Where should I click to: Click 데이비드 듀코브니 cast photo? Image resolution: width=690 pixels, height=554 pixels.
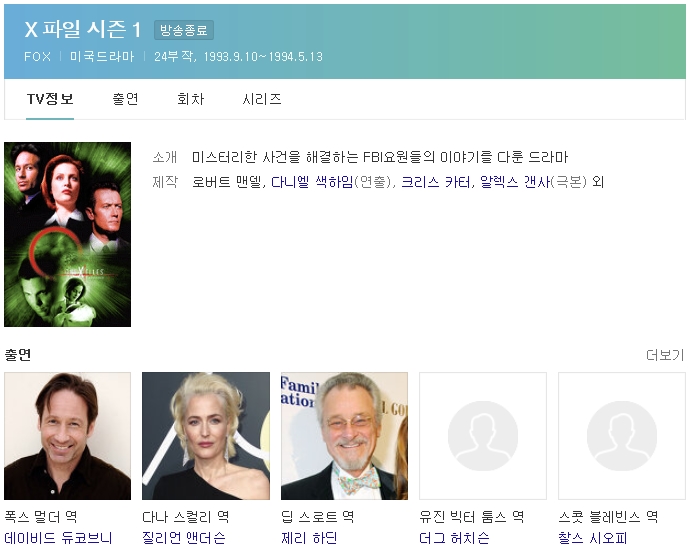click(67, 436)
